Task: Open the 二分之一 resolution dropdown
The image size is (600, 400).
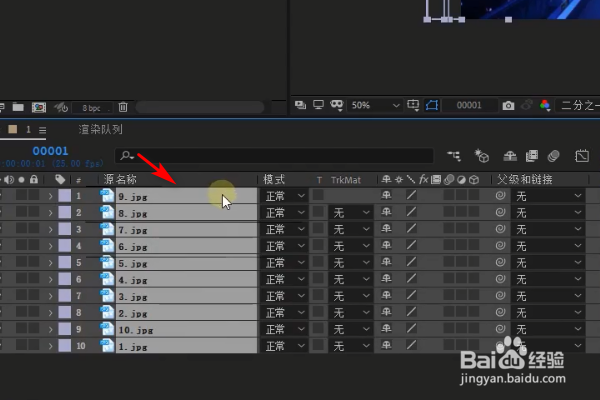Action: pos(578,105)
